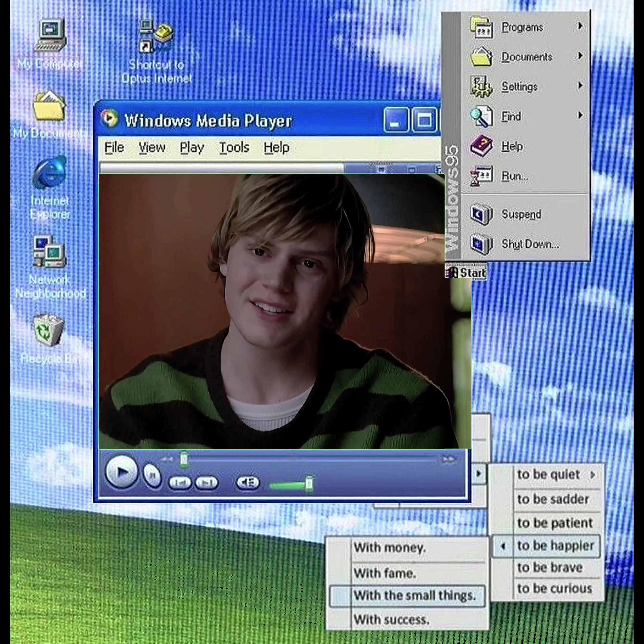
Task: Select Settings in the Start menu
Action: (x=520, y=87)
